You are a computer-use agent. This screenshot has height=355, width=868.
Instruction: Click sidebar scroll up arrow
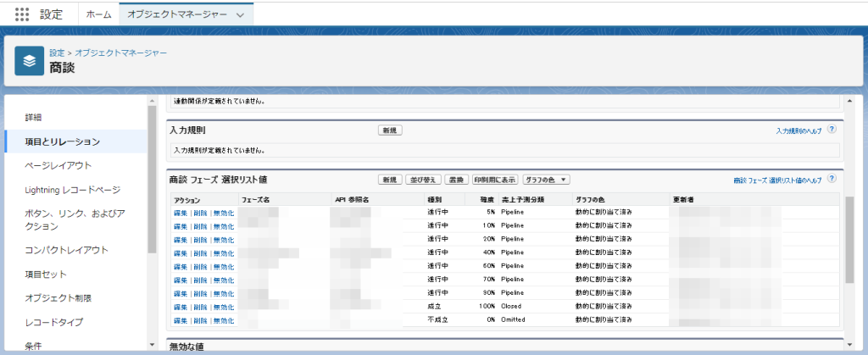(x=152, y=100)
